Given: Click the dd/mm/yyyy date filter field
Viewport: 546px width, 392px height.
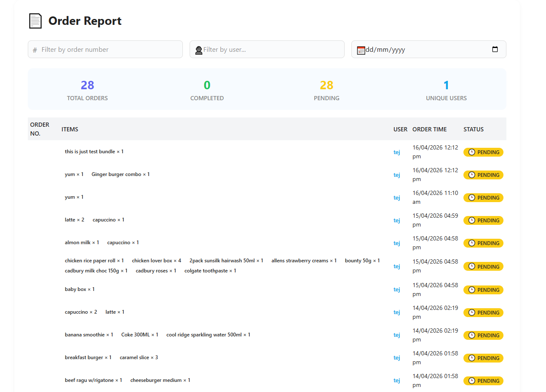Looking at the screenshot, I should [429, 49].
